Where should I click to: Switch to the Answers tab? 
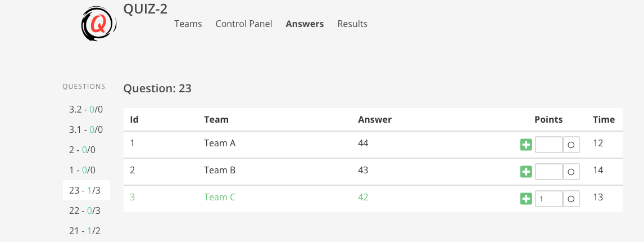point(305,24)
